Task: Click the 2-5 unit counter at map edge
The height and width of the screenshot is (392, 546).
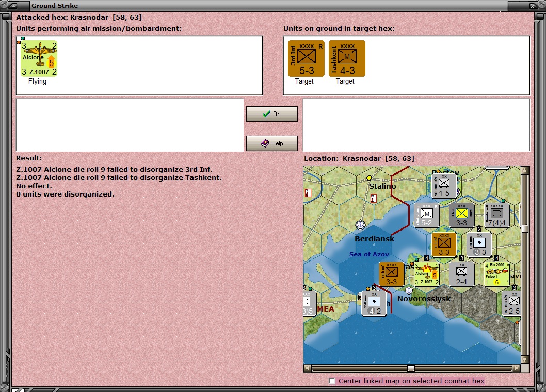Action: [x=512, y=304]
